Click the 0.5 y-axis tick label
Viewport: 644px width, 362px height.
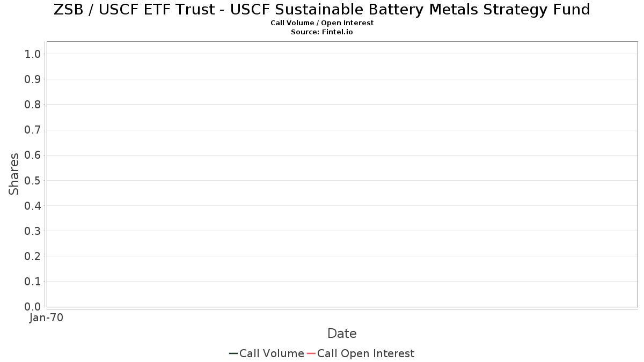pyautogui.click(x=33, y=180)
